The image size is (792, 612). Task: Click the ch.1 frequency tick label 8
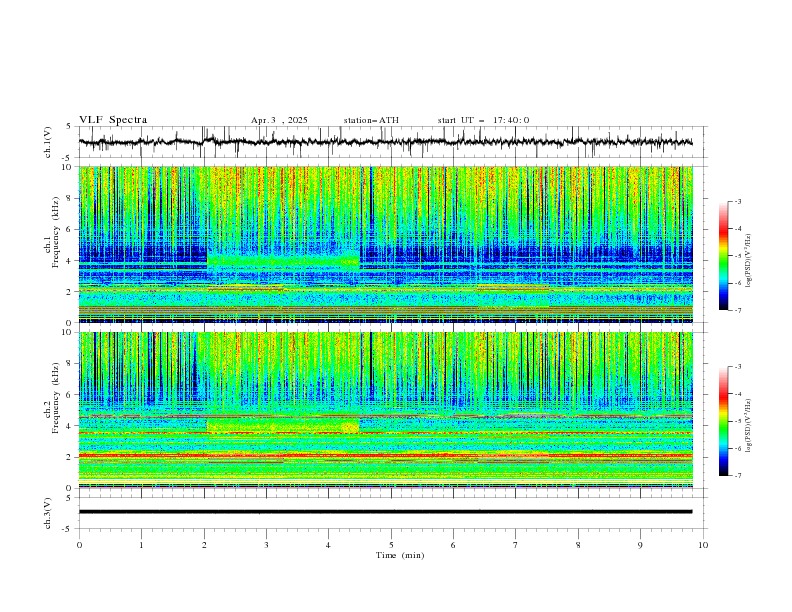(71, 198)
